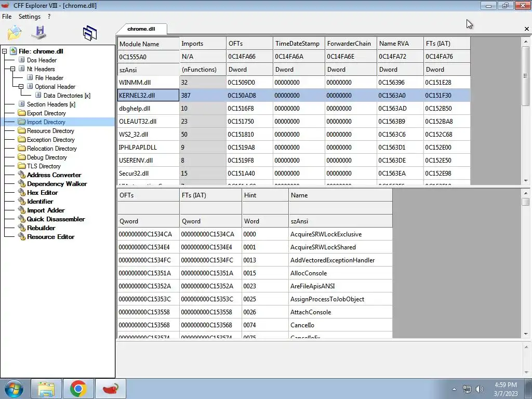Collapse the Nt Headers tree node

tap(12, 69)
